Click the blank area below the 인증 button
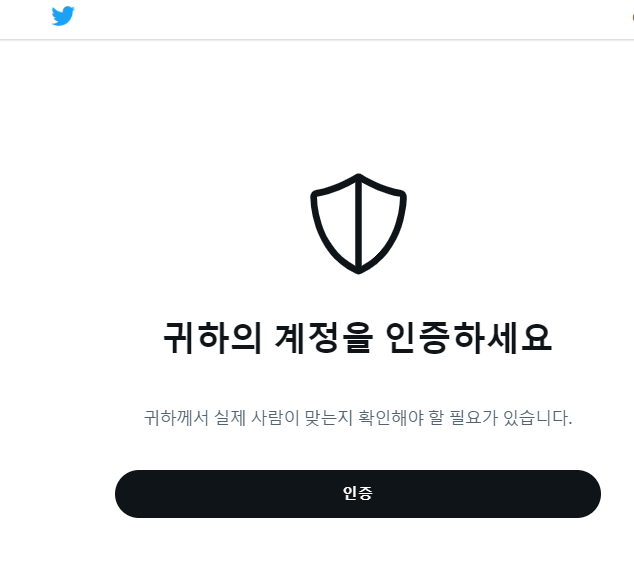This screenshot has width=634, height=570. click(x=358, y=546)
